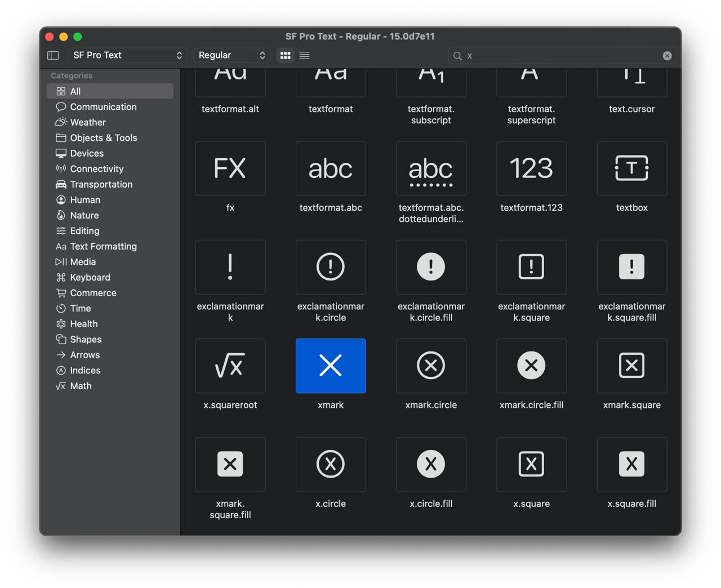
Task: Open the Arrows category
Action: click(110, 355)
